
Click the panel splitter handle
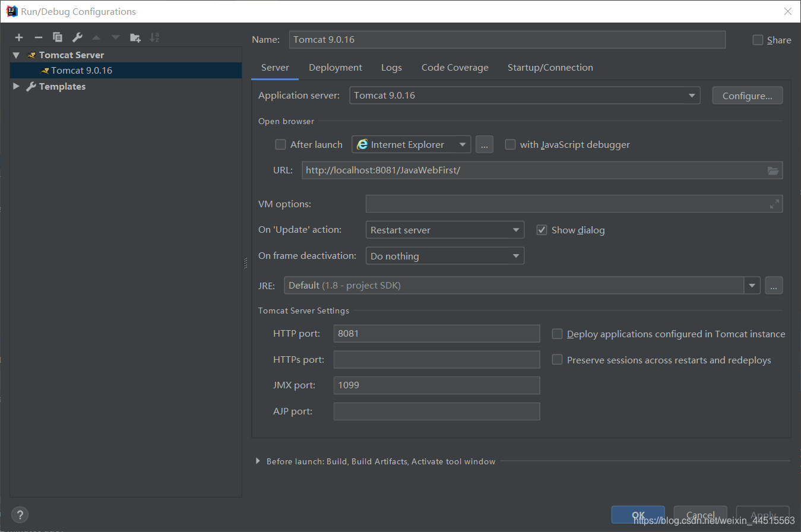tap(245, 263)
